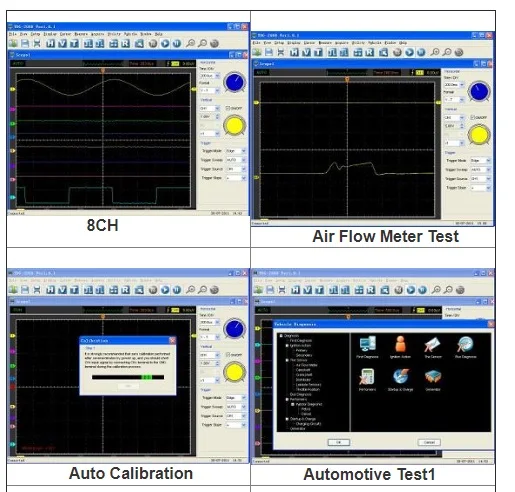Close the Vehicle Diagnosis dialog
The image size is (515, 492).
(x=491, y=324)
